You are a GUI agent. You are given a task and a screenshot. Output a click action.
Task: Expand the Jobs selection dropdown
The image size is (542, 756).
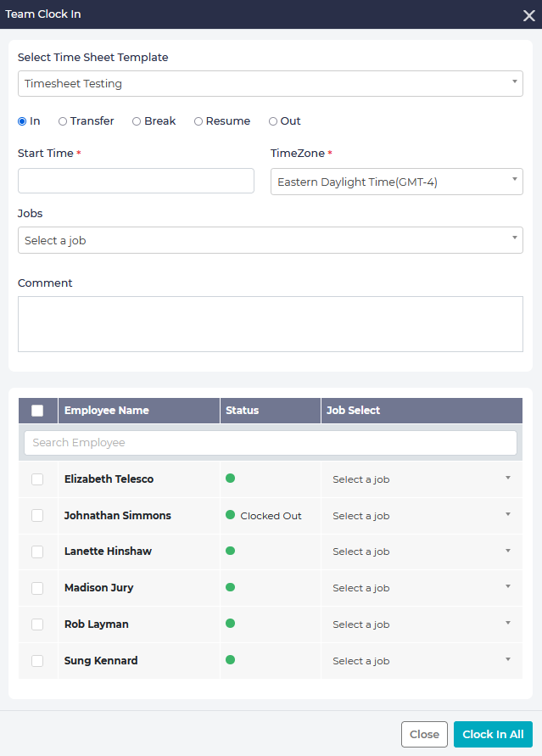[271, 240]
